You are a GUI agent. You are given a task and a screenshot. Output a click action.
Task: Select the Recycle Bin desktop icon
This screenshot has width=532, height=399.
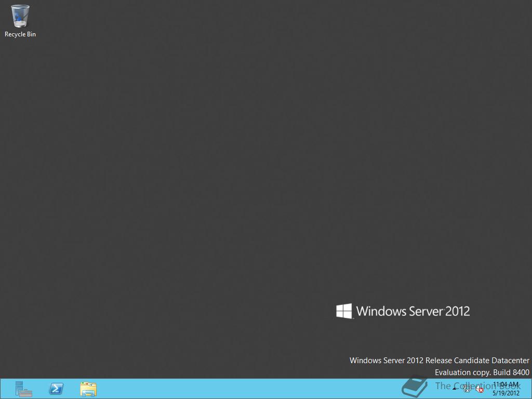click(20, 21)
